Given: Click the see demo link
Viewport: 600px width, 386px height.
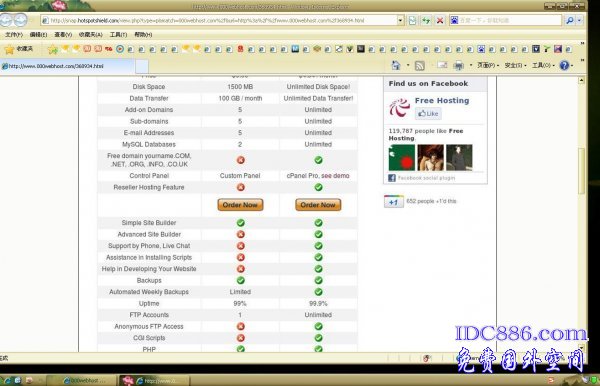Looking at the screenshot, I should [335, 176].
